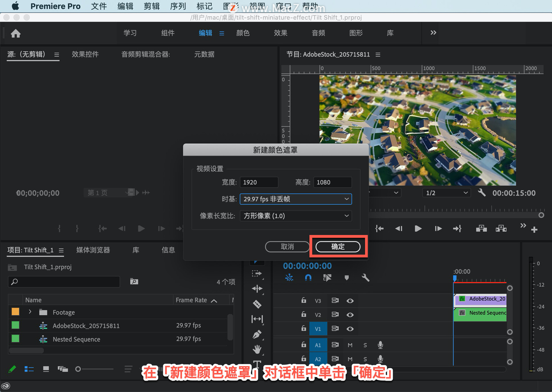Toggle project writable pencil icon
Screen dimensions: 552x392
(12, 369)
